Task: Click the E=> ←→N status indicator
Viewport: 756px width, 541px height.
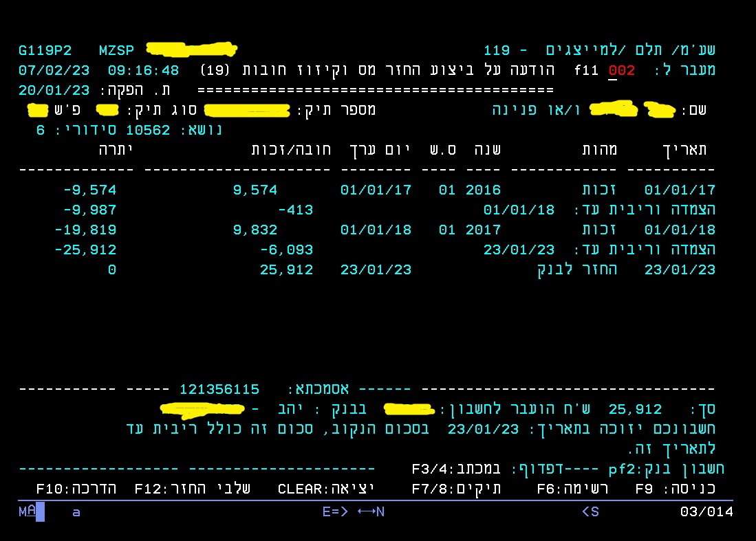Action: (x=353, y=511)
